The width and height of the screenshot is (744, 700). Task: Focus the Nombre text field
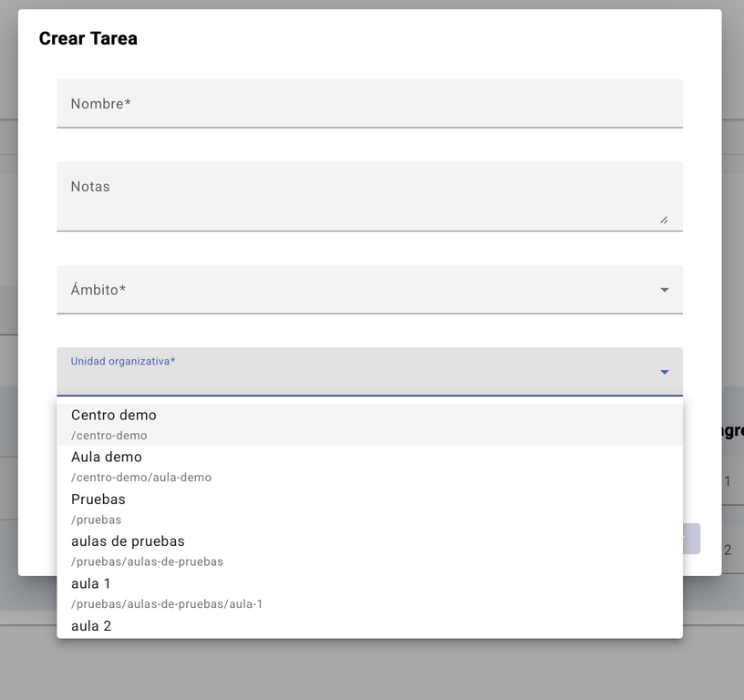369,103
